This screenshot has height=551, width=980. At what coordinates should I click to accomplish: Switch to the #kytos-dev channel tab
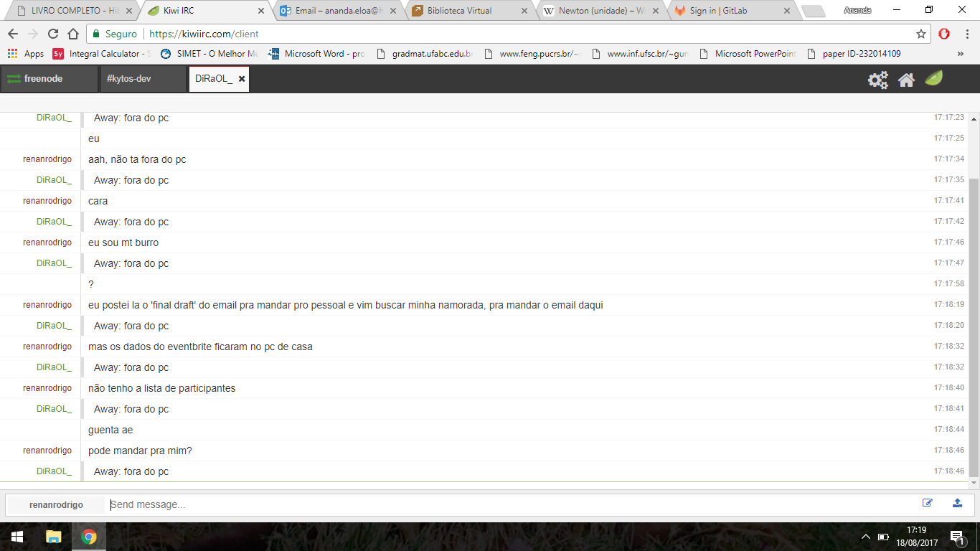[143, 79]
